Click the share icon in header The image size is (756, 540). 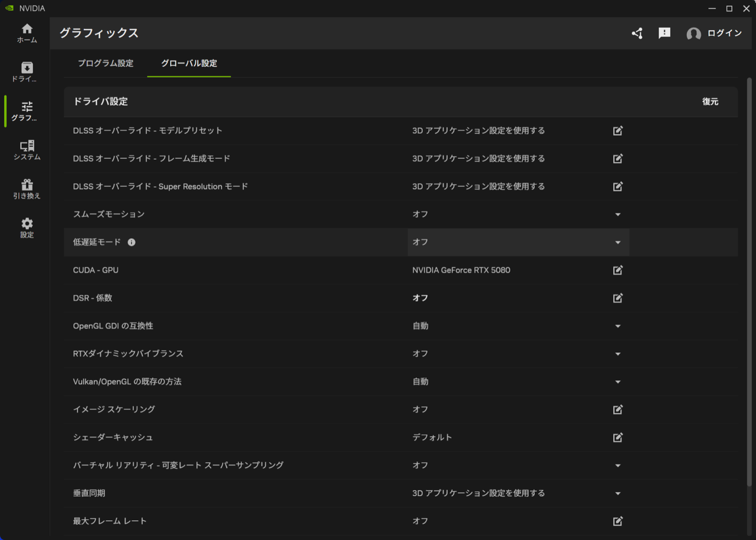click(637, 33)
